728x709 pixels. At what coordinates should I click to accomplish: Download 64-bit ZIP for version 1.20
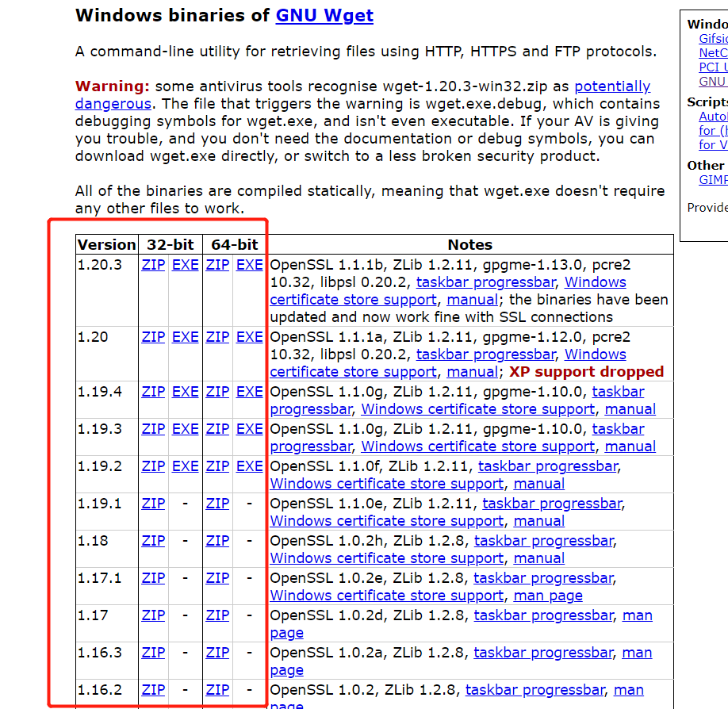(x=217, y=336)
